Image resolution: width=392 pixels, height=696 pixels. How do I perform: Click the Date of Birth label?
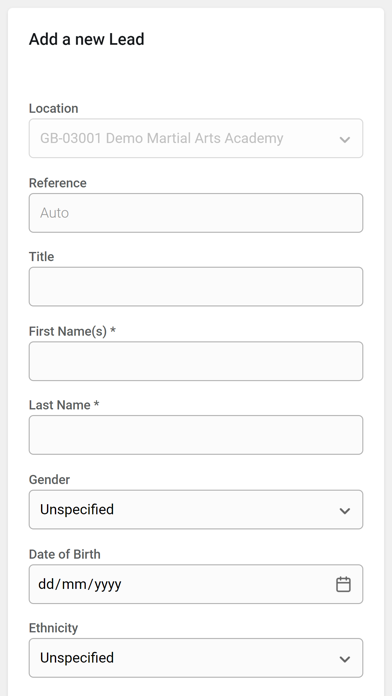pos(64,554)
